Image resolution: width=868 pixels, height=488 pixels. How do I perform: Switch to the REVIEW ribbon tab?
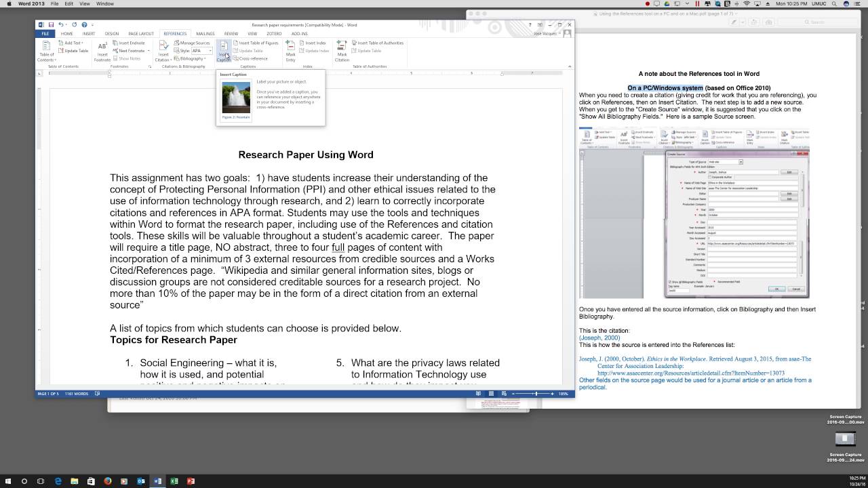coord(231,33)
